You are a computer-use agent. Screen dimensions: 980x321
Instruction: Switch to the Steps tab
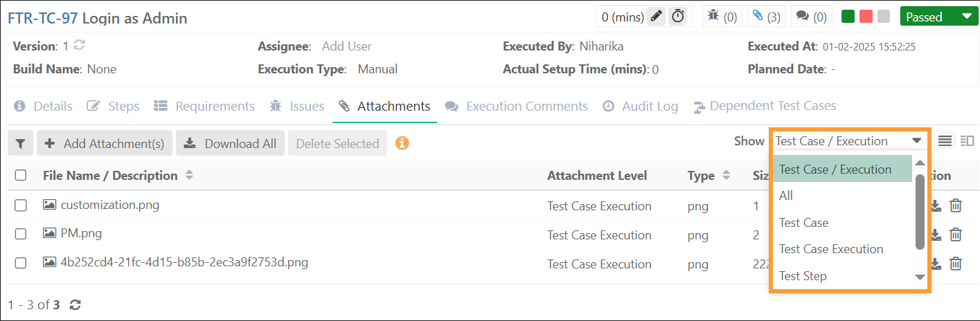point(114,107)
